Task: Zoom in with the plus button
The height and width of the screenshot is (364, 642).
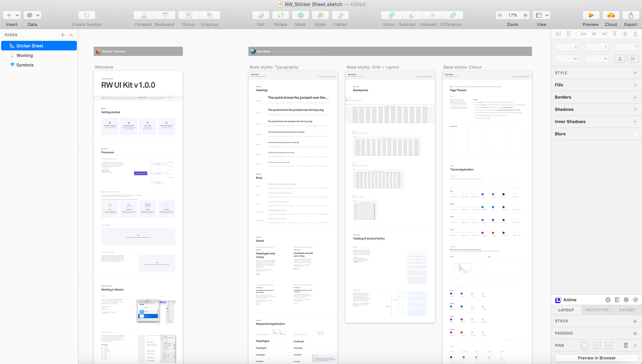Action: [x=525, y=15]
